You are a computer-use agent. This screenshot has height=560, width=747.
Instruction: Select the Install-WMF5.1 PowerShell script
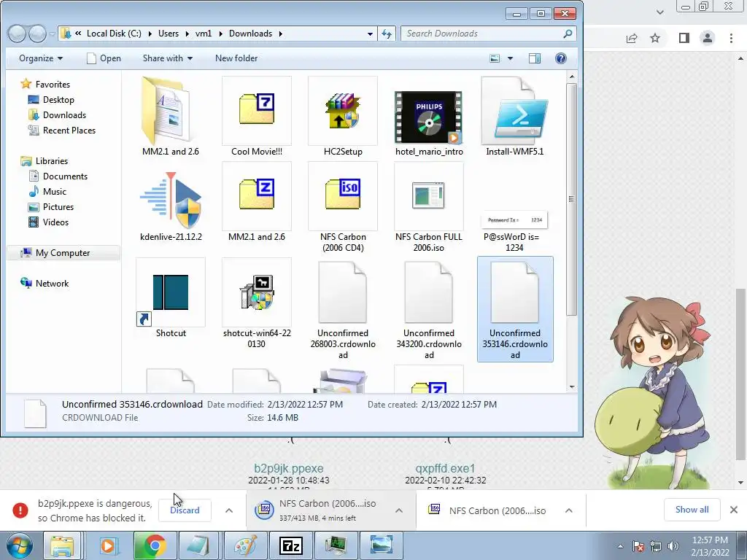pos(515,117)
